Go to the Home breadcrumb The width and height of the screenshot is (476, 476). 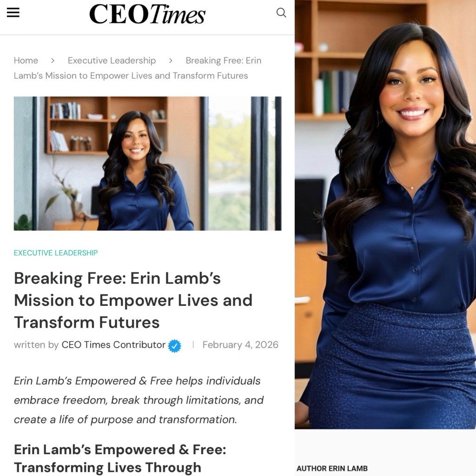[26, 60]
